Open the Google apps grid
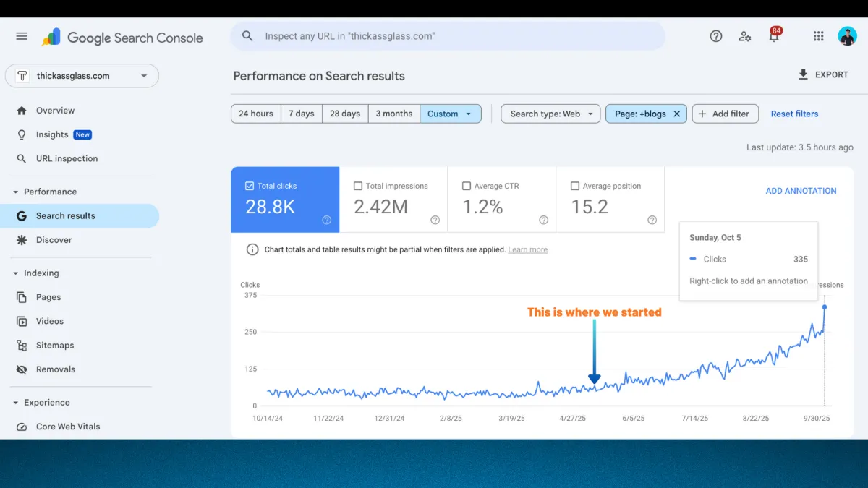This screenshot has height=488, width=868. pyautogui.click(x=818, y=36)
